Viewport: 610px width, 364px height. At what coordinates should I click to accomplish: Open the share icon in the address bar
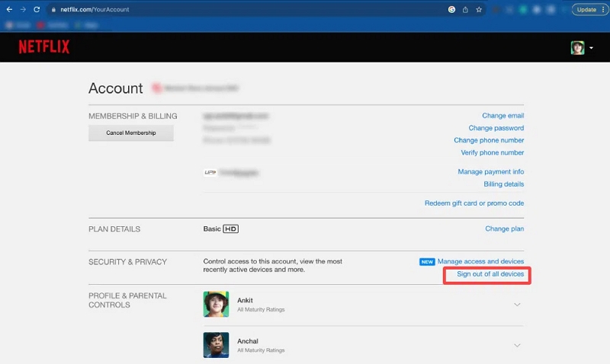[465, 10]
